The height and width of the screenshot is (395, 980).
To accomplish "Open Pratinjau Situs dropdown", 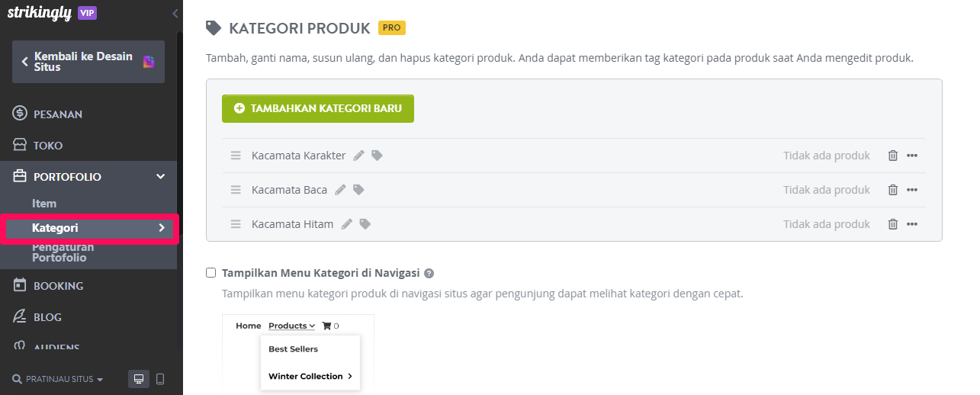I will 58,379.
